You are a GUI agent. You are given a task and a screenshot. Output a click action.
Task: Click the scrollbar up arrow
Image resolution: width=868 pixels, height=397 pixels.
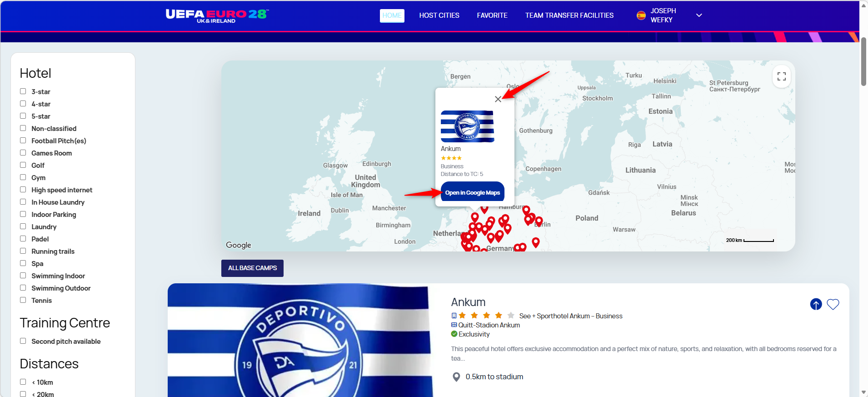[863, 5]
